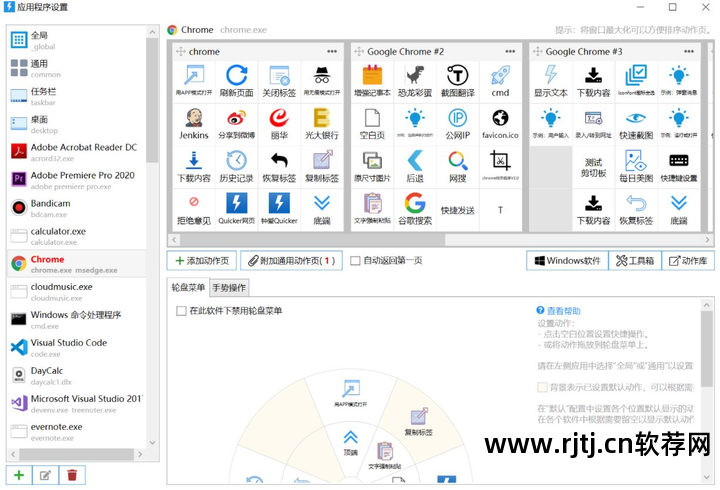Screen dimensions: 720x490
Task: Select 测试剪切板 action cell
Action: 594,167
